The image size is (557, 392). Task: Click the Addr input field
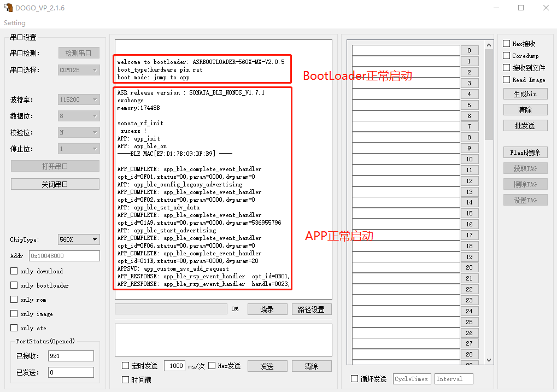65,256
